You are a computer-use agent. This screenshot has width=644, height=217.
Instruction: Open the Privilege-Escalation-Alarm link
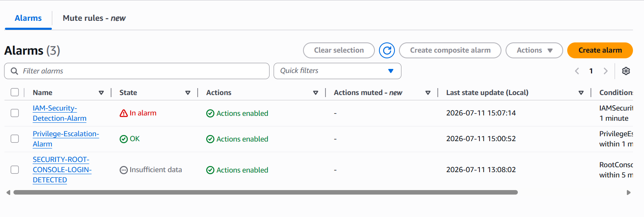click(66, 139)
